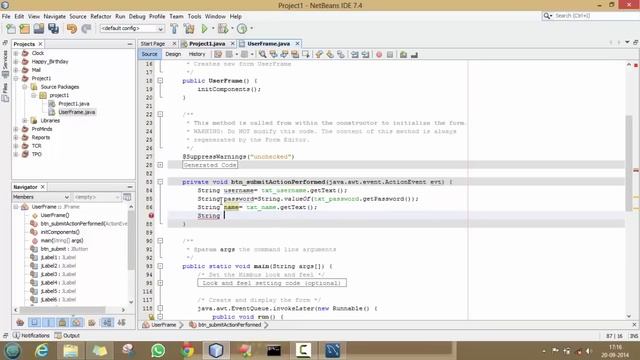Expand the Clock project node
The image size is (640, 360).
[x=16, y=53]
